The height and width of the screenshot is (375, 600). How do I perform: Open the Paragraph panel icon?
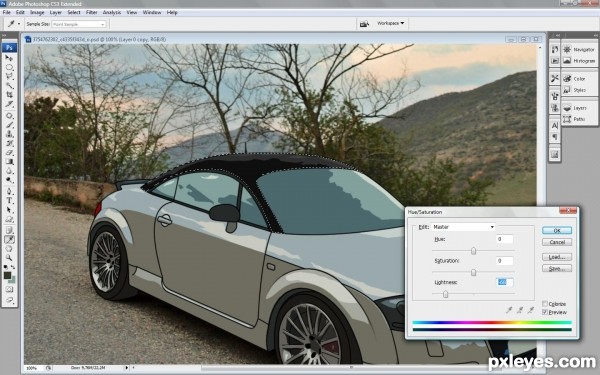554,137
